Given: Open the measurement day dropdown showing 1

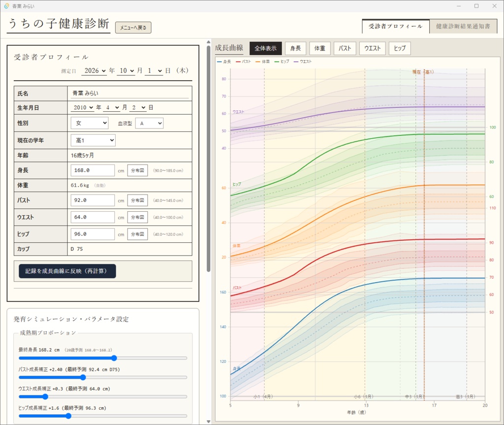Looking at the screenshot, I should 154,71.
